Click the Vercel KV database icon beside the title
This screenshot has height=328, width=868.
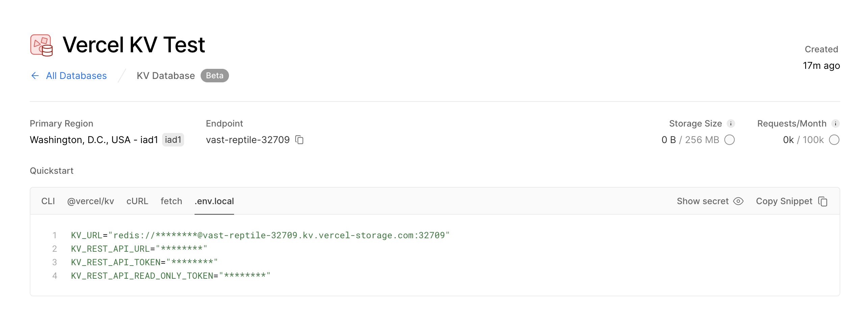(41, 45)
